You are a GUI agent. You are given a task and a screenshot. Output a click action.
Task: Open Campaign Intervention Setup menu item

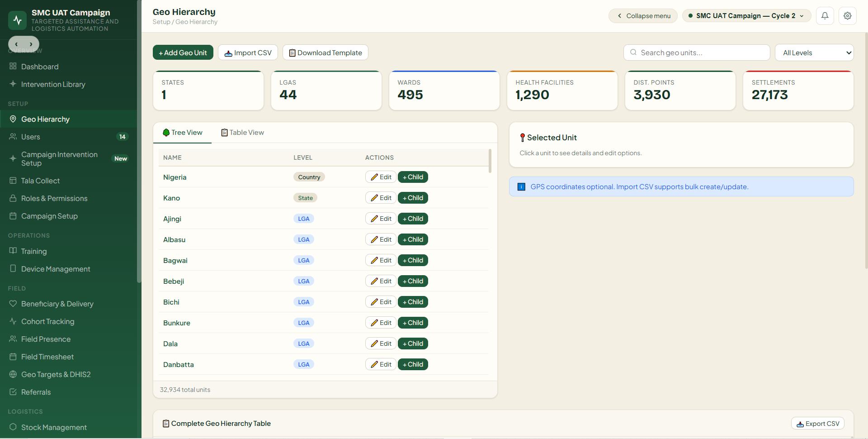(x=68, y=159)
